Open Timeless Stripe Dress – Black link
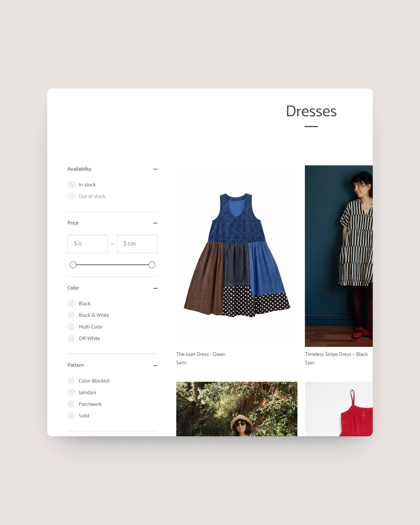420x525 pixels. (336, 354)
